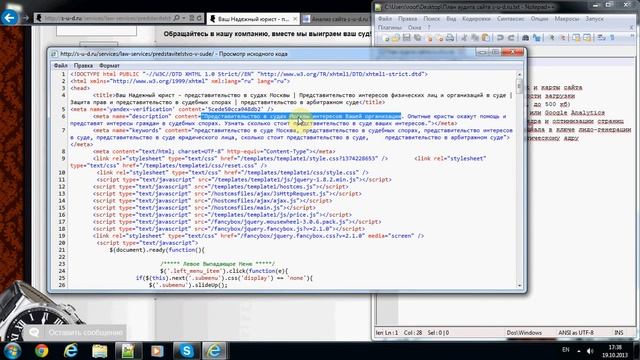Open the media player icon on the taskbar
This screenshot has width=640, height=360.
pos(157,351)
